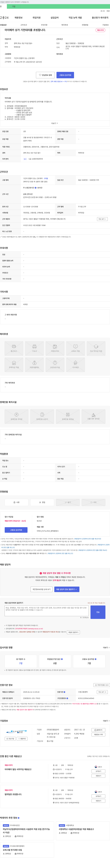Screen dimensions: 110x868
Task: Click the 관심정보 등록 heart button
Action: [x=45, y=75]
